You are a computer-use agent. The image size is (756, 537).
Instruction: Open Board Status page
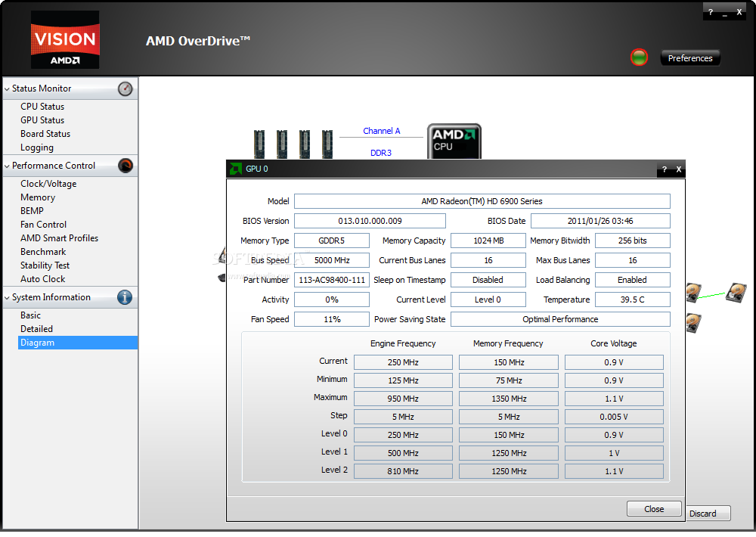click(x=45, y=134)
